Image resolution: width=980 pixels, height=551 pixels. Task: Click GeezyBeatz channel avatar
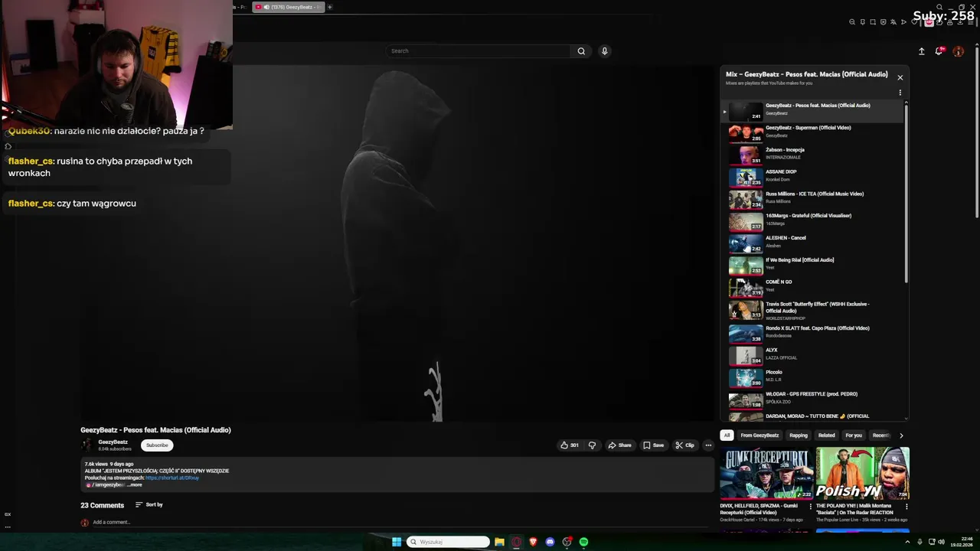click(x=87, y=445)
